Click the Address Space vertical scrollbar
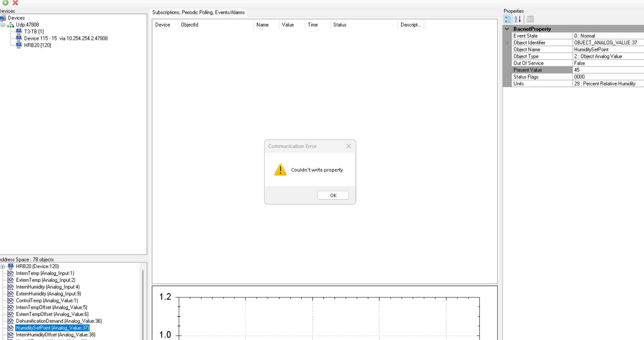The height and width of the screenshot is (340, 644). pos(143,302)
